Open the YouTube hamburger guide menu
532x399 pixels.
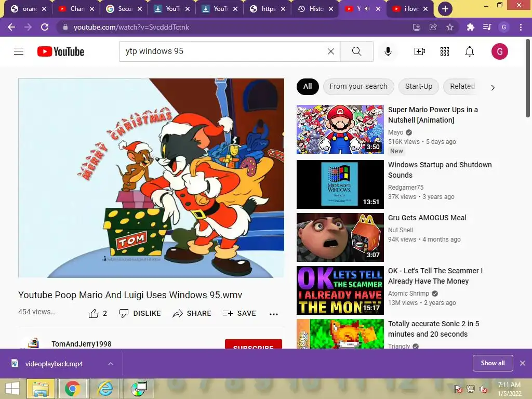(19, 51)
